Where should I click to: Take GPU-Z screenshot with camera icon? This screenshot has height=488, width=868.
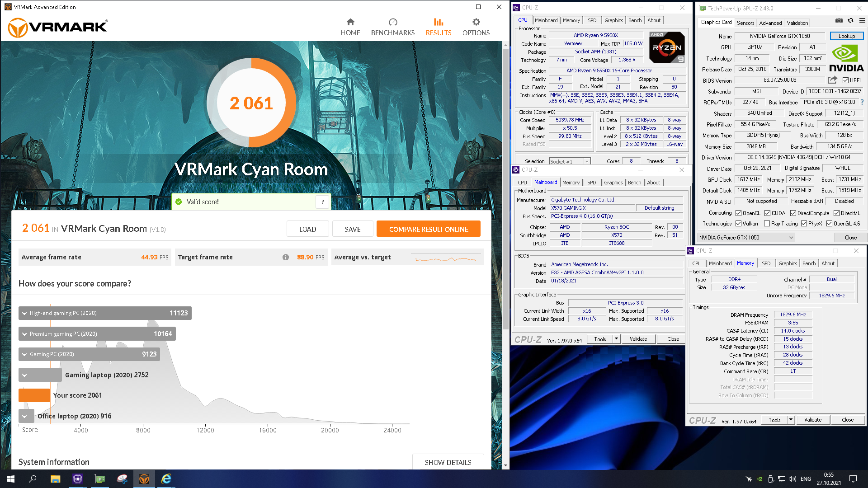coord(839,20)
